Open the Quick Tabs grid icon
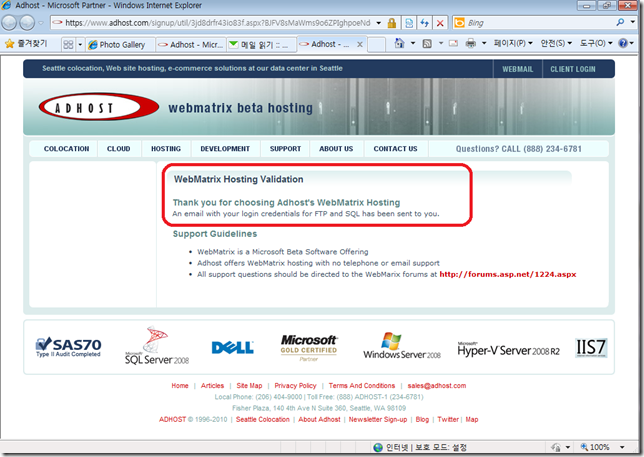Viewport: 644px width, 457px height. [68, 44]
